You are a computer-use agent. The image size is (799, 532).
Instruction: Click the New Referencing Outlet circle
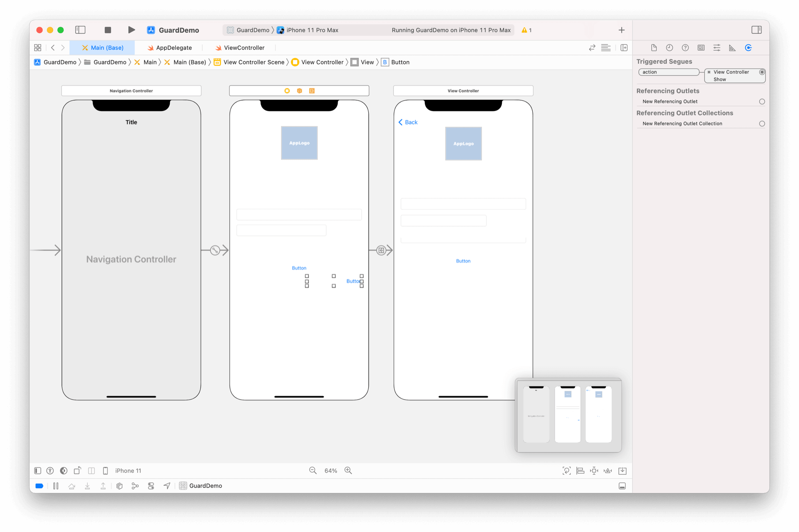[x=762, y=101]
